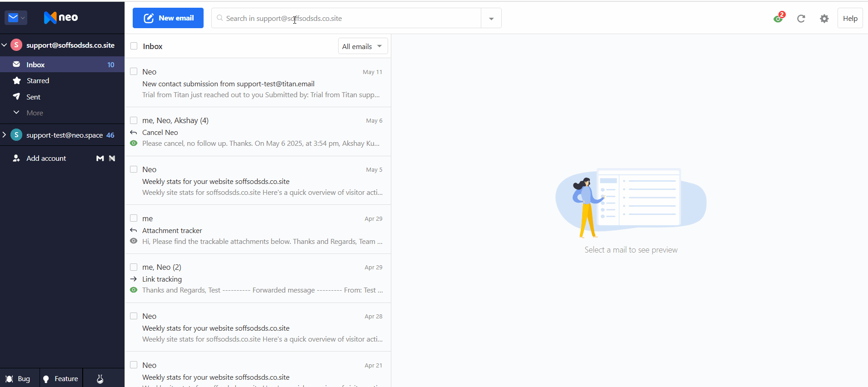Open the May 5 Weekly stats email
The height and width of the screenshot is (387, 868).
[258, 181]
